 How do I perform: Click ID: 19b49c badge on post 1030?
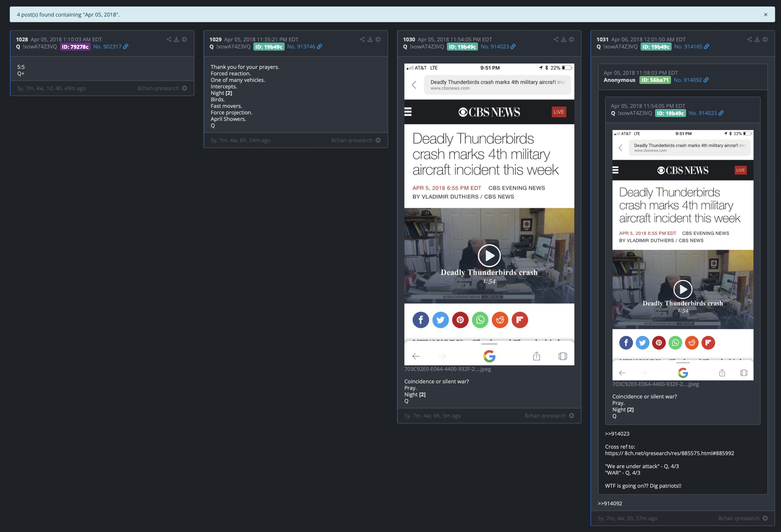[x=462, y=47]
